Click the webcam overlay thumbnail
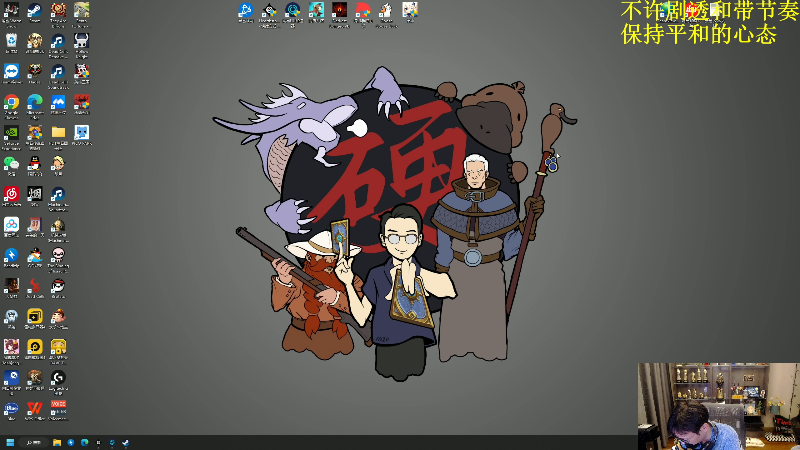Viewport: 800px width, 450px height. pyautogui.click(x=719, y=406)
